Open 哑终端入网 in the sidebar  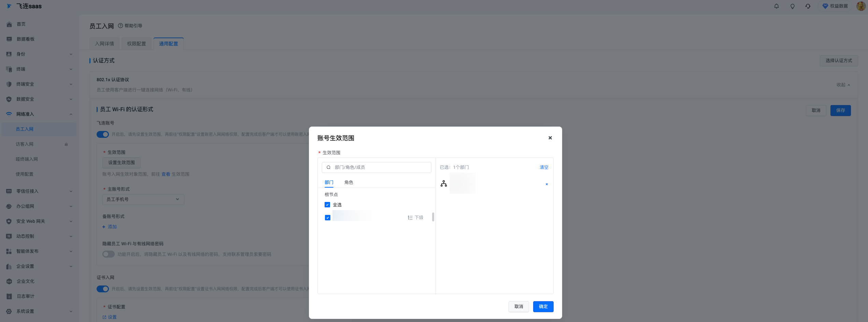click(x=27, y=159)
